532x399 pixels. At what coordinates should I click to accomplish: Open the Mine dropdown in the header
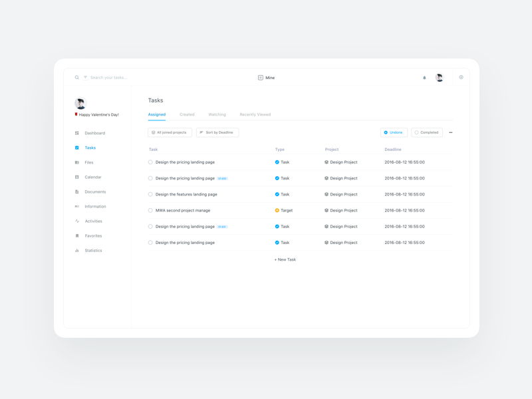click(266, 78)
